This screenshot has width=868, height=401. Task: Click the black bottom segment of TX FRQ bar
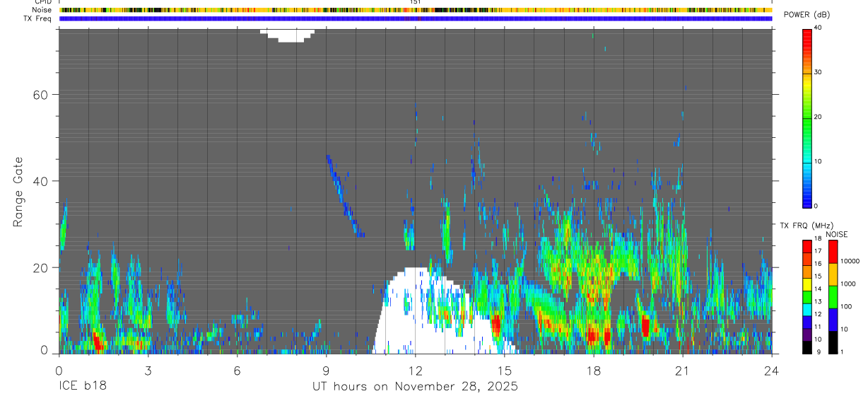pyautogui.click(x=807, y=348)
